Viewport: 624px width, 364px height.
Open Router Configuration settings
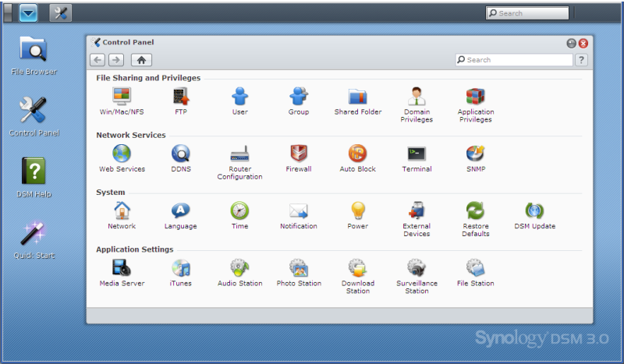(239, 154)
